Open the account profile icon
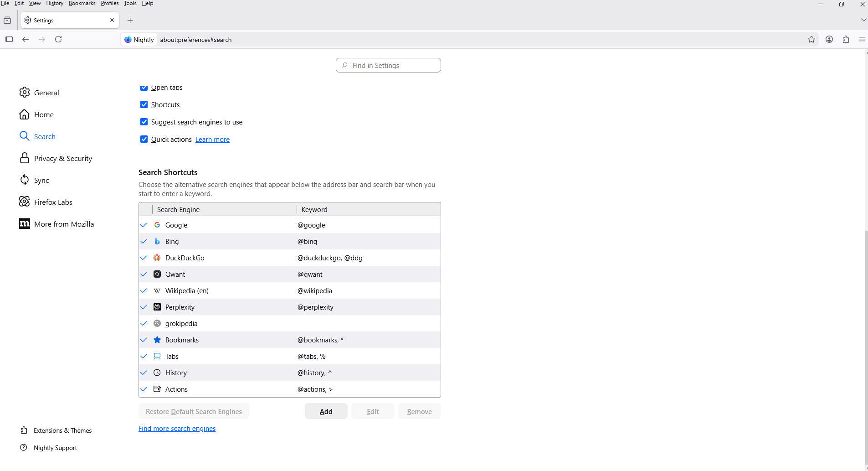Image resolution: width=868 pixels, height=471 pixels. click(829, 40)
